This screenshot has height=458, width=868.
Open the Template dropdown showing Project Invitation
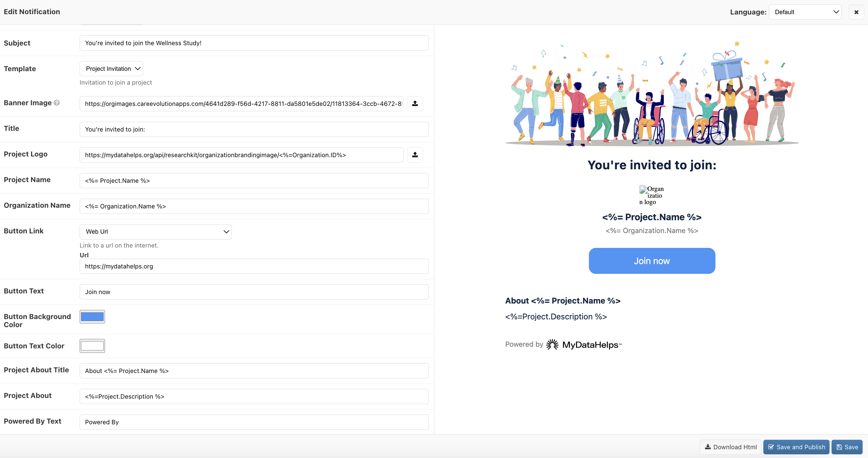(111, 69)
